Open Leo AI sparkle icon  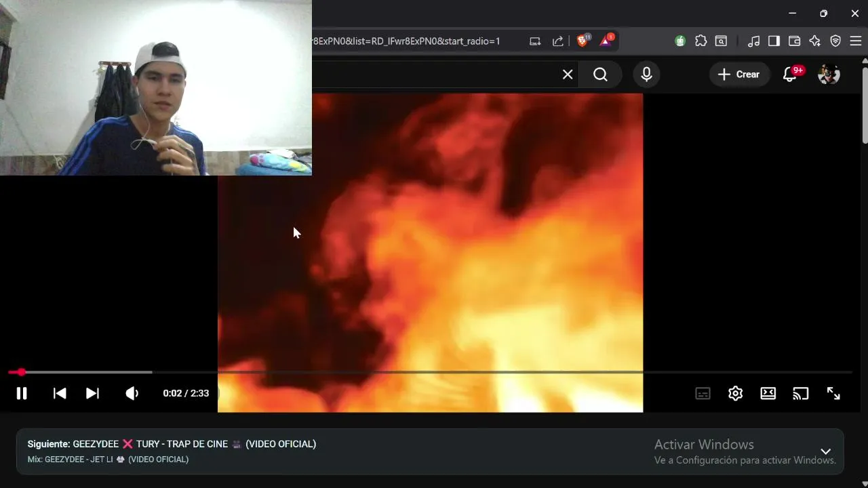pyautogui.click(x=815, y=41)
